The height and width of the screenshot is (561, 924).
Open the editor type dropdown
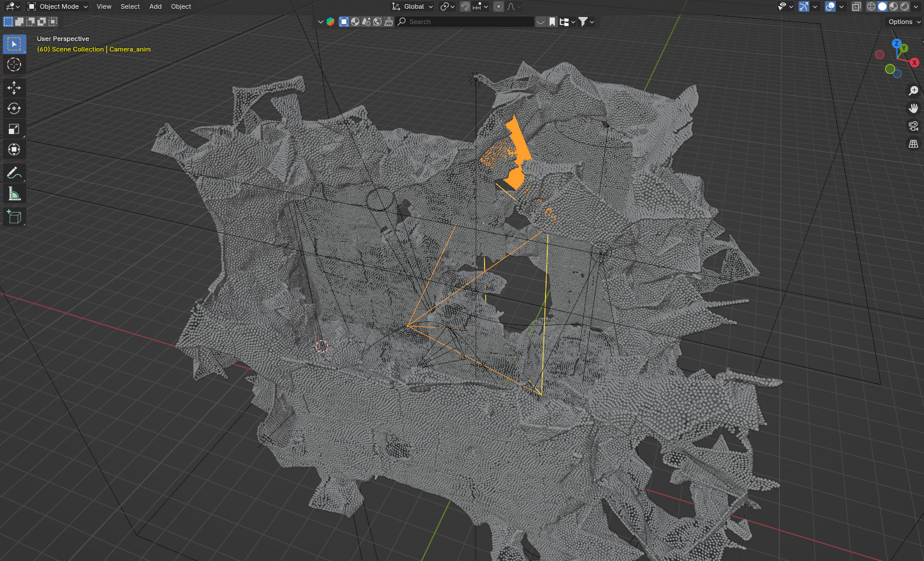tap(12, 6)
